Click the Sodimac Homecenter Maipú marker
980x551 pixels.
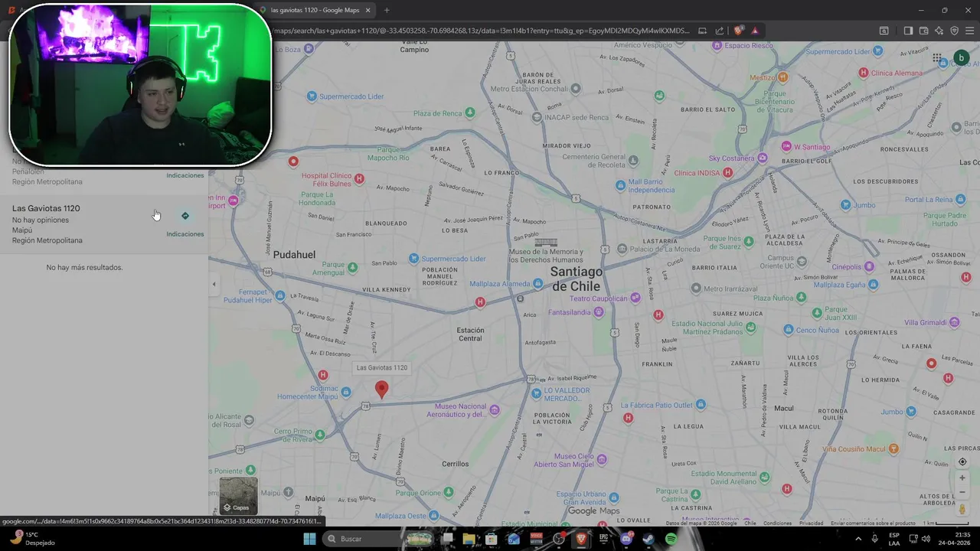[346, 392]
